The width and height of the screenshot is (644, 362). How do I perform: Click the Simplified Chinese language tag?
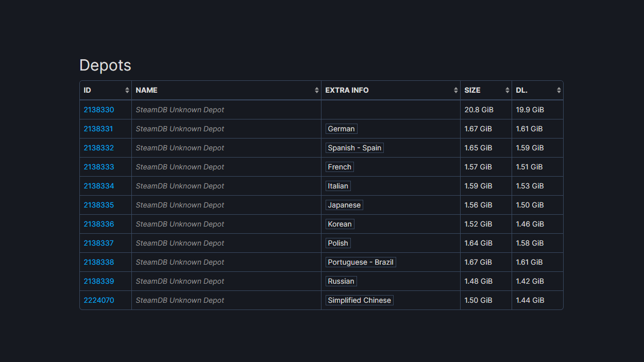pyautogui.click(x=359, y=300)
